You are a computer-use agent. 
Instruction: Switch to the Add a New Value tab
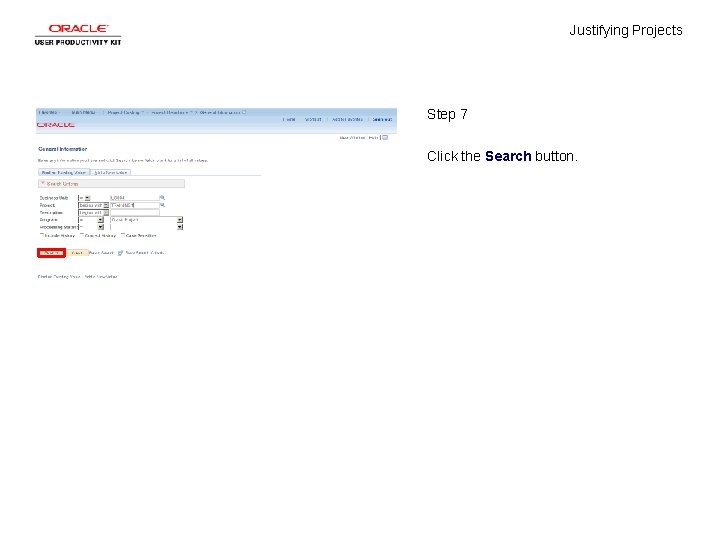click(x=111, y=173)
